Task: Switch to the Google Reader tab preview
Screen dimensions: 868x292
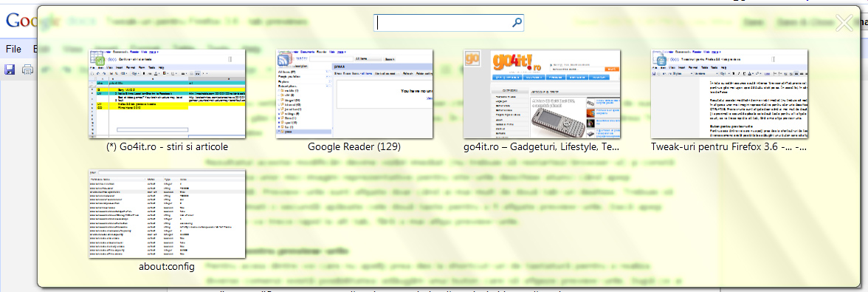Action: [x=354, y=94]
